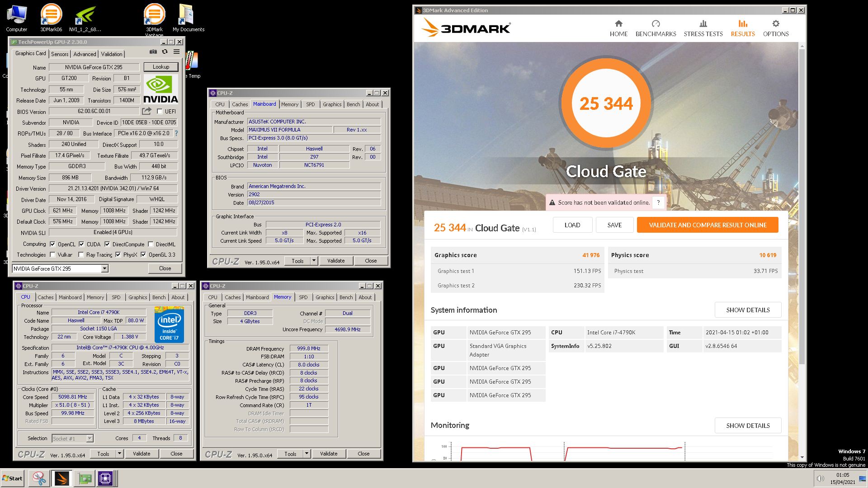Click the Snipping Tool taskbar icon
Screen dimensions: 868x488
coord(39,478)
